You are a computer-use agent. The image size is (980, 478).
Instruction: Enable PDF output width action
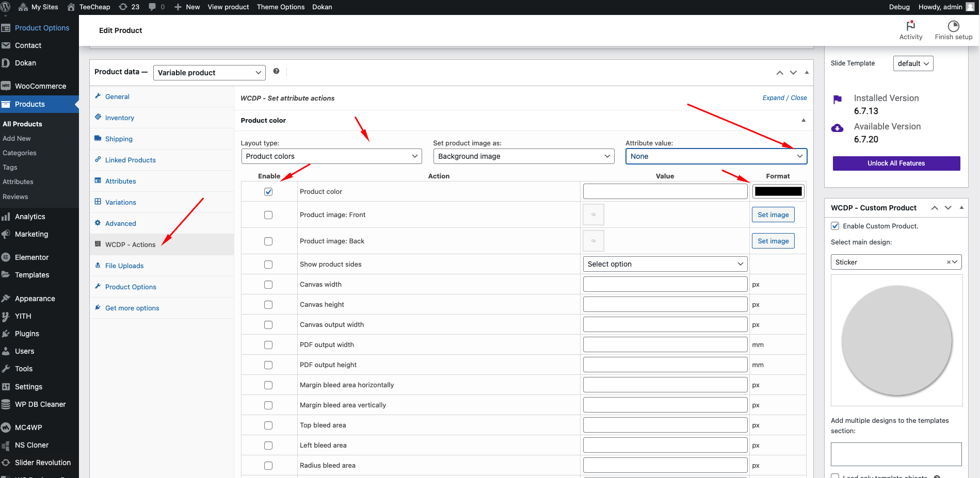pyautogui.click(x=268, y=345)
